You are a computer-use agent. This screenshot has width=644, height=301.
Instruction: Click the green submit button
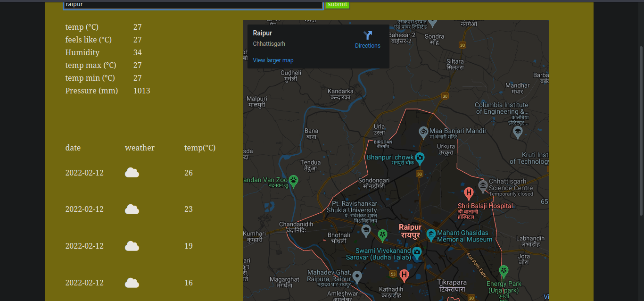coord(338,4)
